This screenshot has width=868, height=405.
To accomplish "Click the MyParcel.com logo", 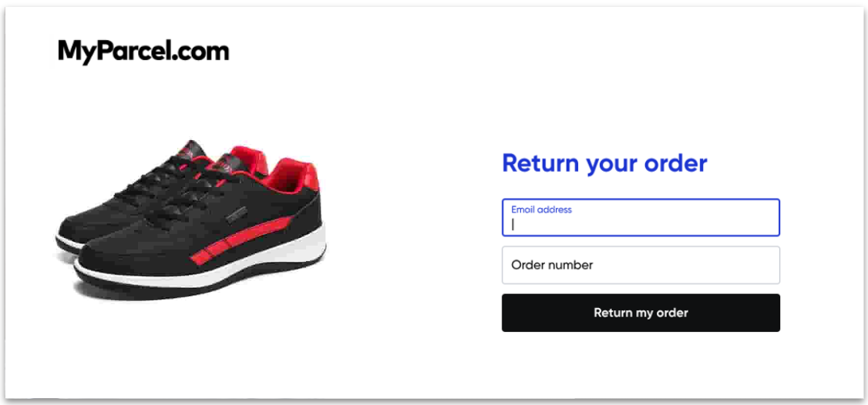I will (x=143, y=52).
